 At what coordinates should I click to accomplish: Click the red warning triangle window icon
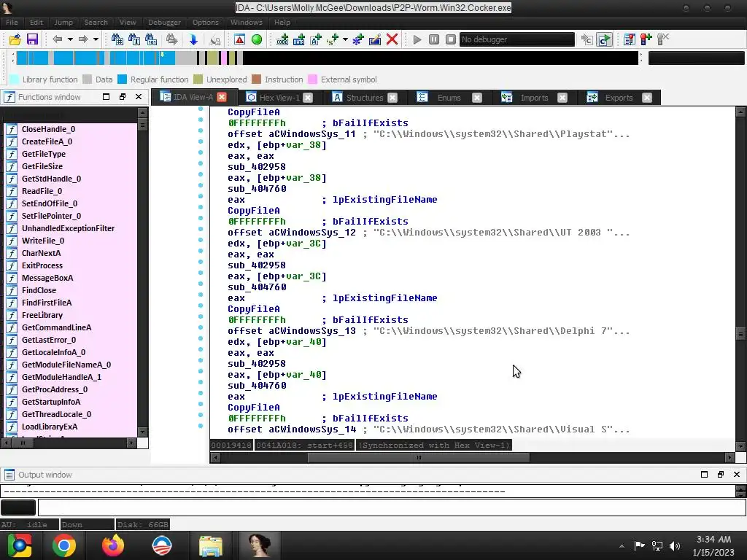coord(239,39)
